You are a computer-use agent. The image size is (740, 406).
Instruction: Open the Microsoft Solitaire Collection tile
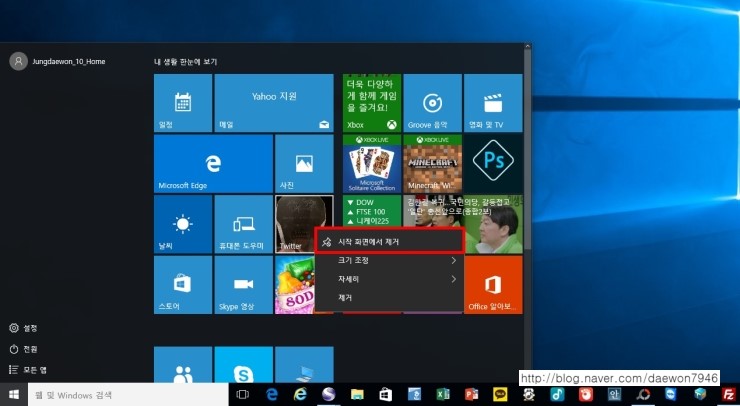click(372, 164)
